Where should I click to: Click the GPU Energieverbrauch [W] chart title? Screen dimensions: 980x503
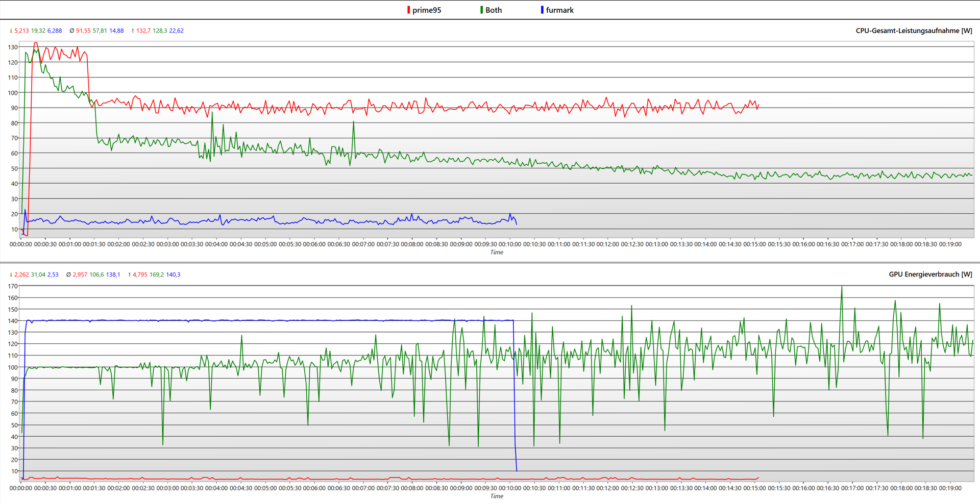pyautogui.click(x=930, y=274)
